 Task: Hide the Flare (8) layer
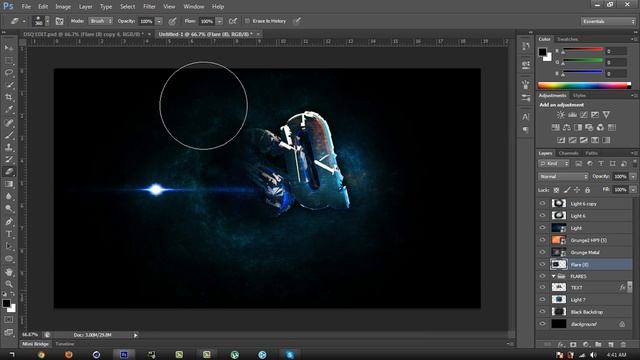[542, 264]
